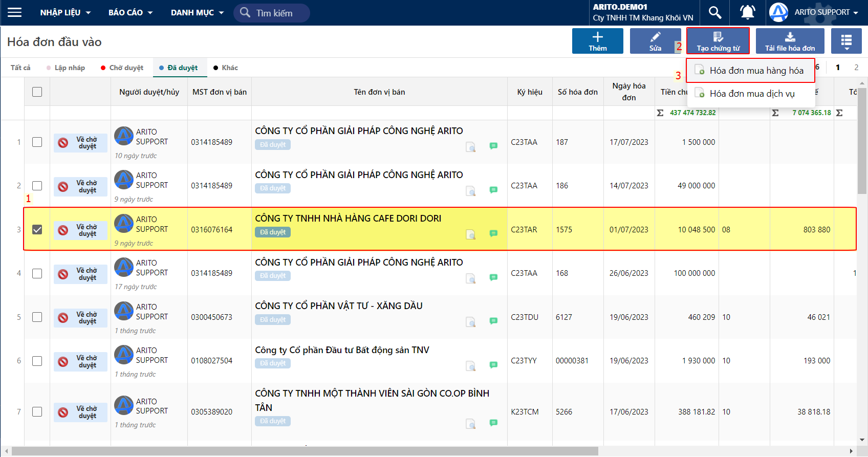868x457 pixels.
Task: Click the magnifier search icon in header
Action: coord(715,12)
